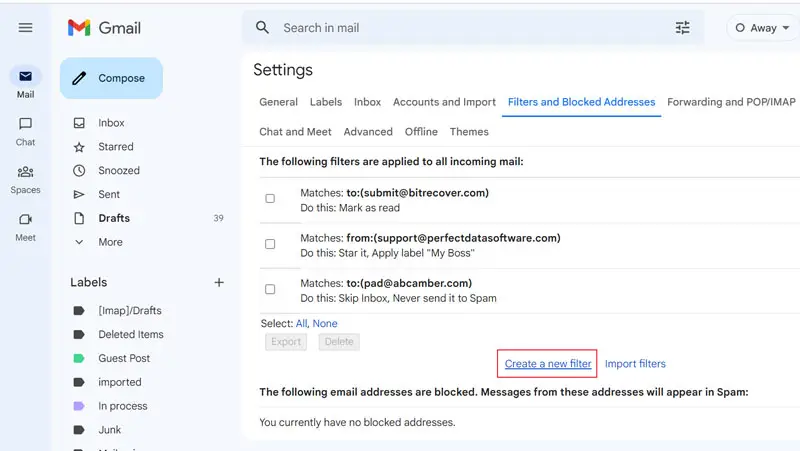Open the Forwarding and POP/IMAP tab
The image size is (800, 451).
732,102
